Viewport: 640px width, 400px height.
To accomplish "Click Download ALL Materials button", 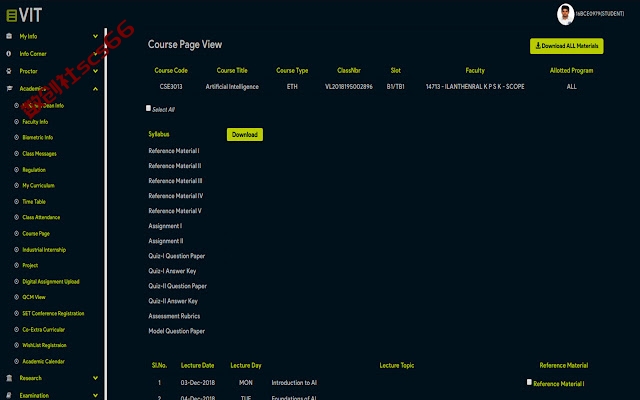I will pos(567,46).
